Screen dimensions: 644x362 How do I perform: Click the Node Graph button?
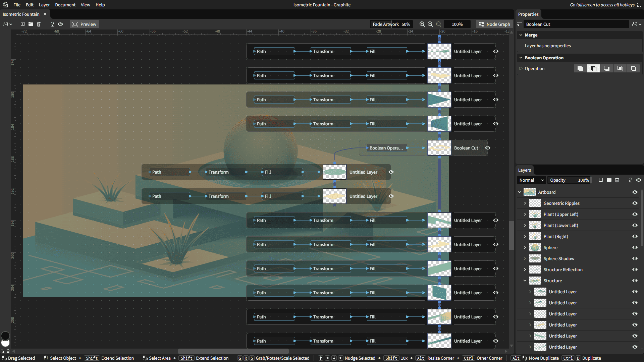click(x=494, y=24)
